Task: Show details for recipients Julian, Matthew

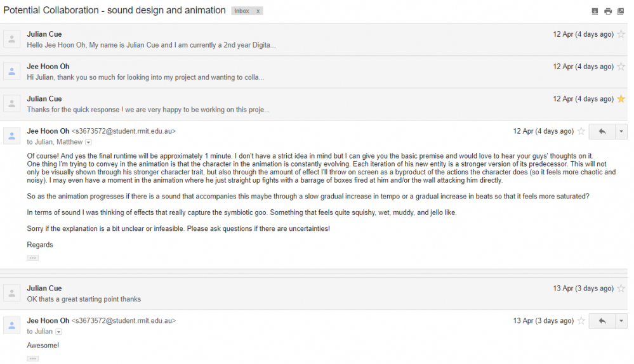Action: click(x=89, y=142)
